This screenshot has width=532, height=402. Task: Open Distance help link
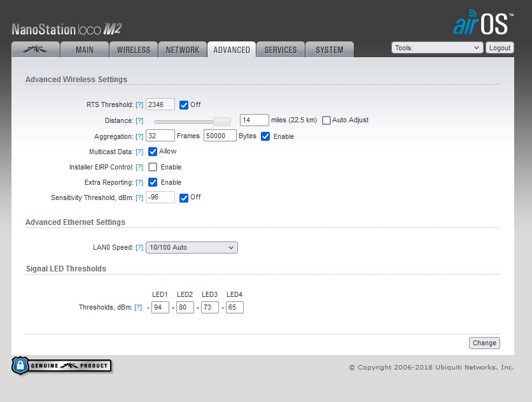(139, 120)
